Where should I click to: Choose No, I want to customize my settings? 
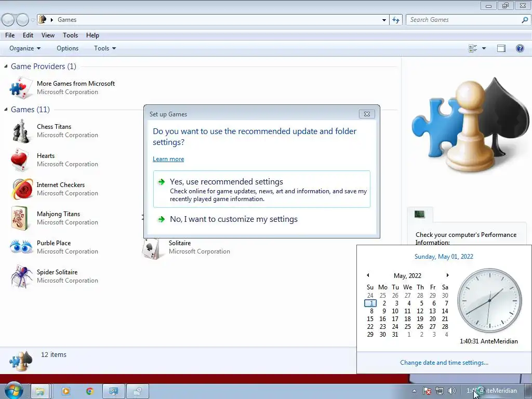[x=262, y=219]
